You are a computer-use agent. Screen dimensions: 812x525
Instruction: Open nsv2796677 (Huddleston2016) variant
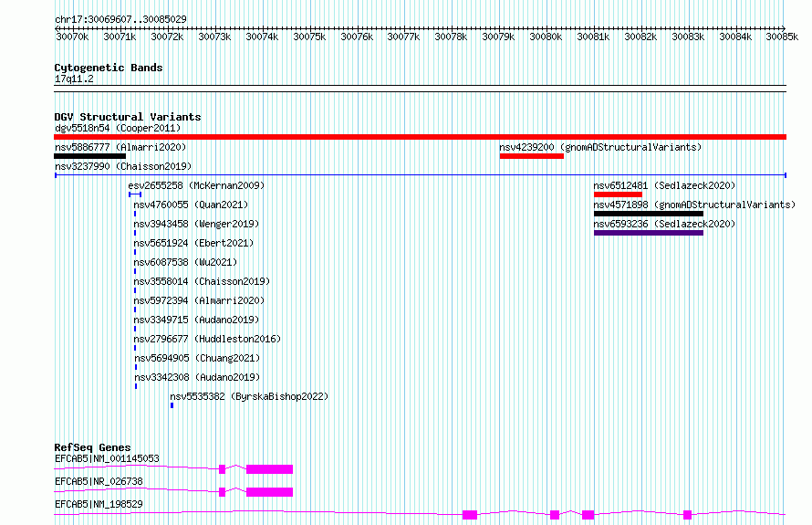[x=207, y=339]
